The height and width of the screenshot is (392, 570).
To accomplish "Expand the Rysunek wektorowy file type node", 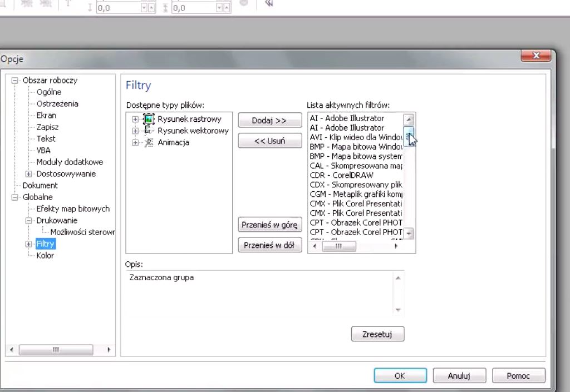I will tap(135, 131).
